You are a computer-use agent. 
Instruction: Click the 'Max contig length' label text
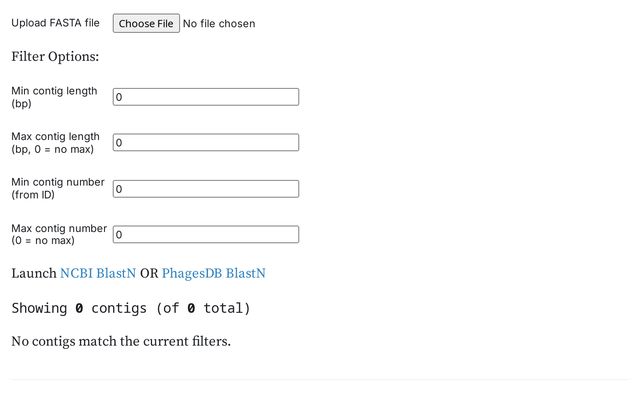55,136
